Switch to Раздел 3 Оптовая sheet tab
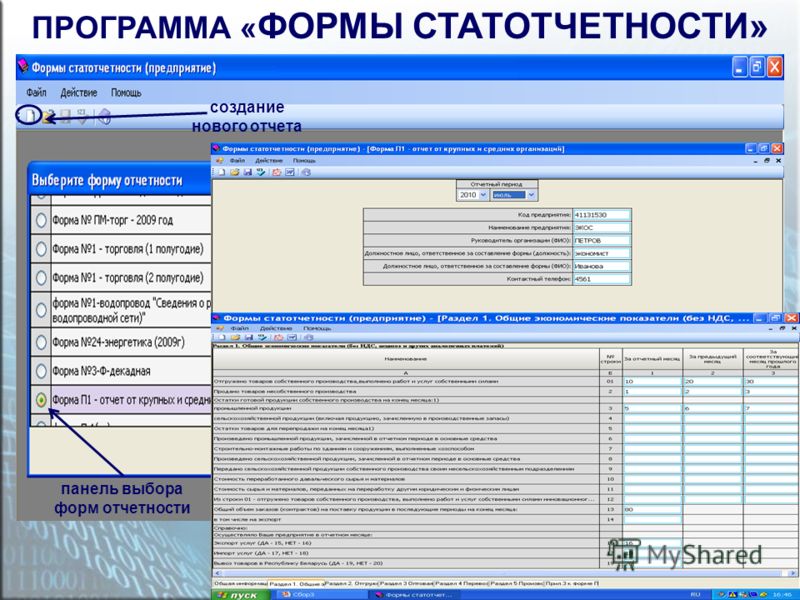This screenshot has height=600, width=800. [406, 583]
